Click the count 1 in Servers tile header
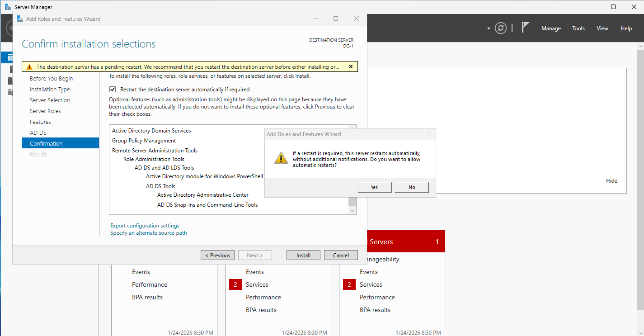The image size is (644, 336). [437, 242]
